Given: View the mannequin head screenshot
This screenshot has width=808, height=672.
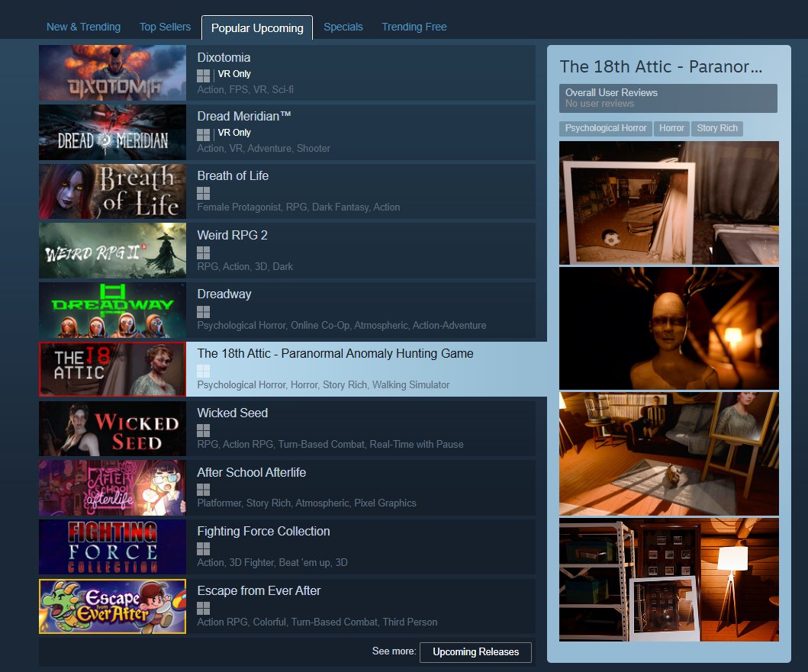Looking at the screenshot, I should (669, 328).
